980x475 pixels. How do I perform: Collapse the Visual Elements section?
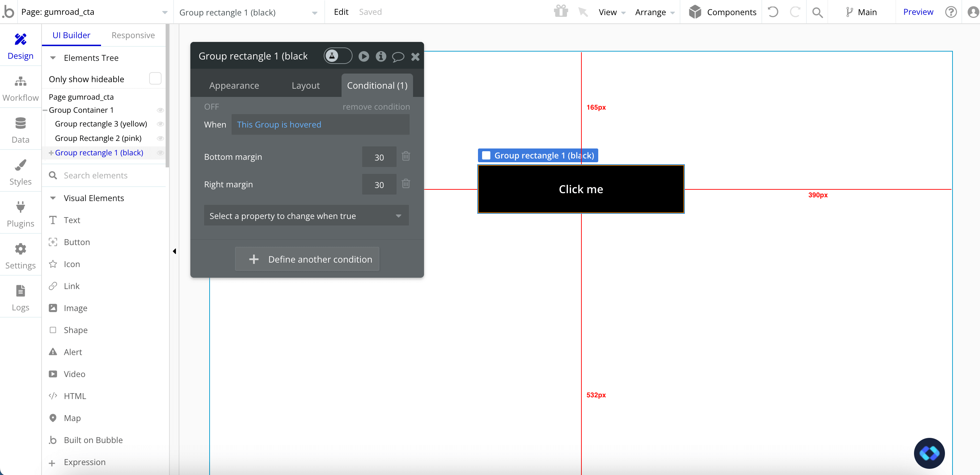pos(53,198)
